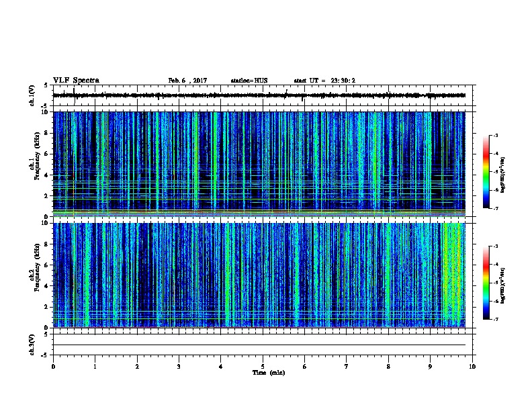Click time axis tick label "4"
This screenshot has height=411, width=532.
point(221,367)
